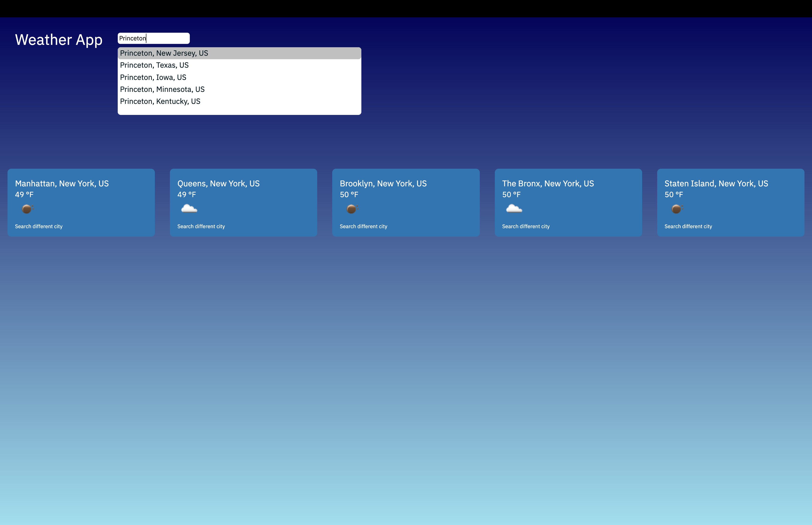Select Princeton, Minnesota, US option
The image size is (812, 525).
pos(162,89)
